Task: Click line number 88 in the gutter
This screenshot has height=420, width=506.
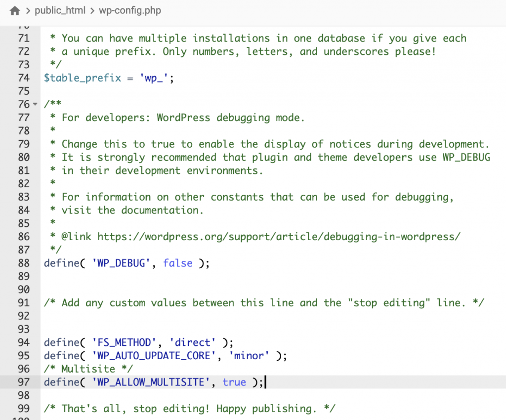Action: [23, 263]
